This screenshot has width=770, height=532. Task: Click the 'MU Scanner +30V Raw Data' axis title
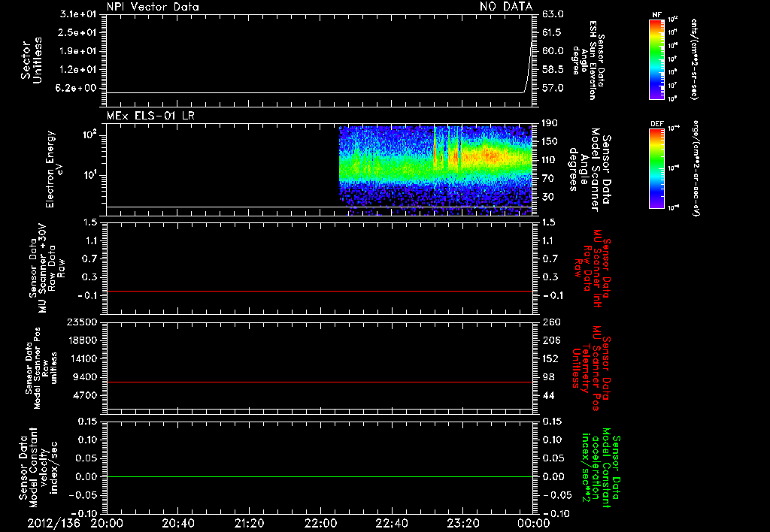pos(47,268)
